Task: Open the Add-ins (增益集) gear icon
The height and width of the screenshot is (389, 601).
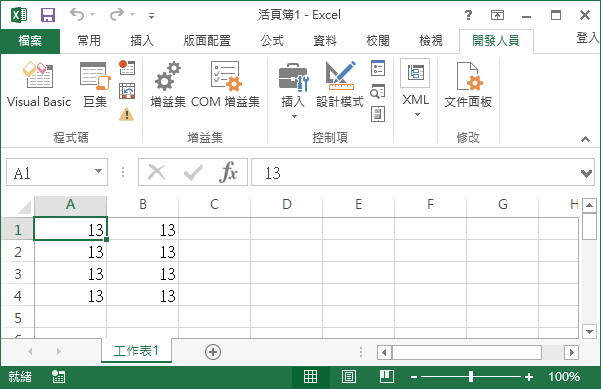Action: pos(168,85)
